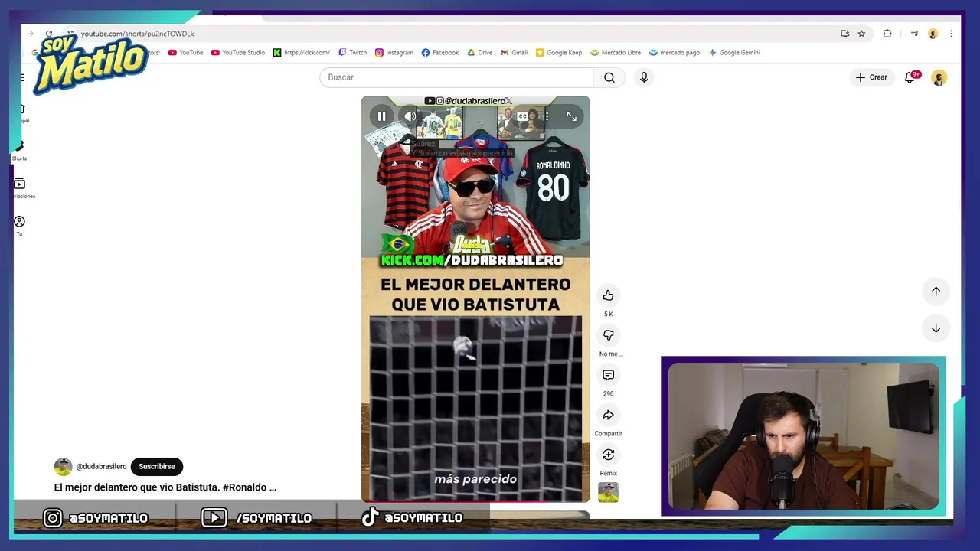Screen dimensions: 980x551
Task: Go to the next Short with down arrow
Action: coord(936,328)
